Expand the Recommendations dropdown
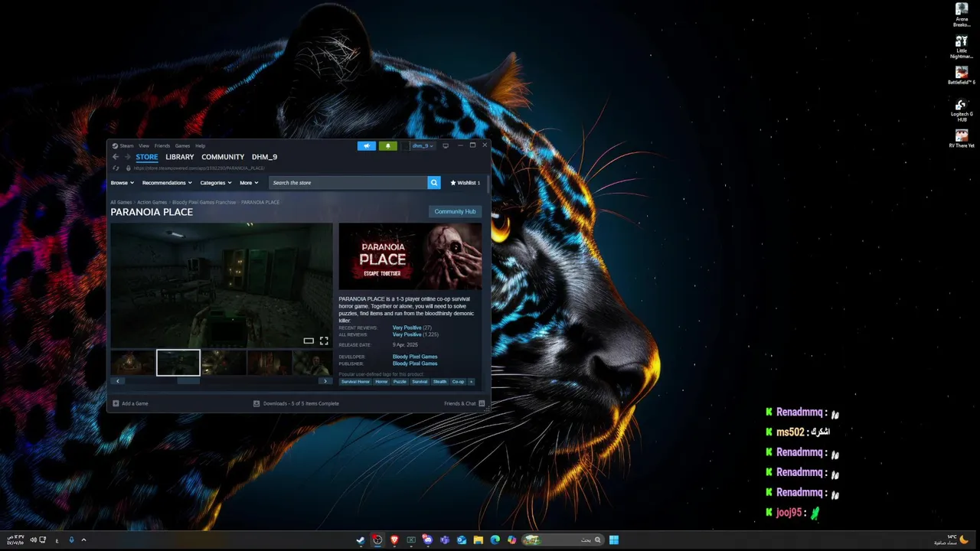This screenshot has width=980, height=551. (167, 183)
